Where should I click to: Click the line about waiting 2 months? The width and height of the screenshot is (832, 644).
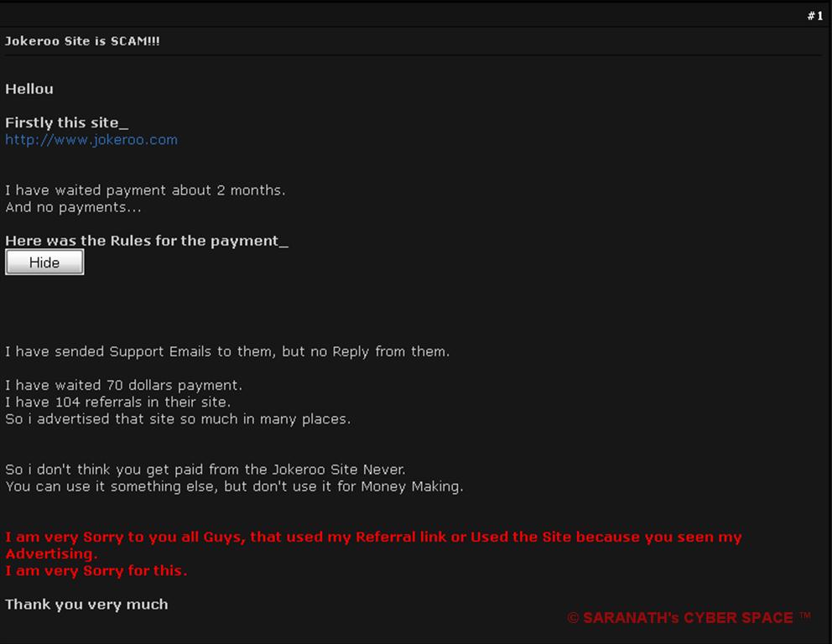click(x=145, y=190)
